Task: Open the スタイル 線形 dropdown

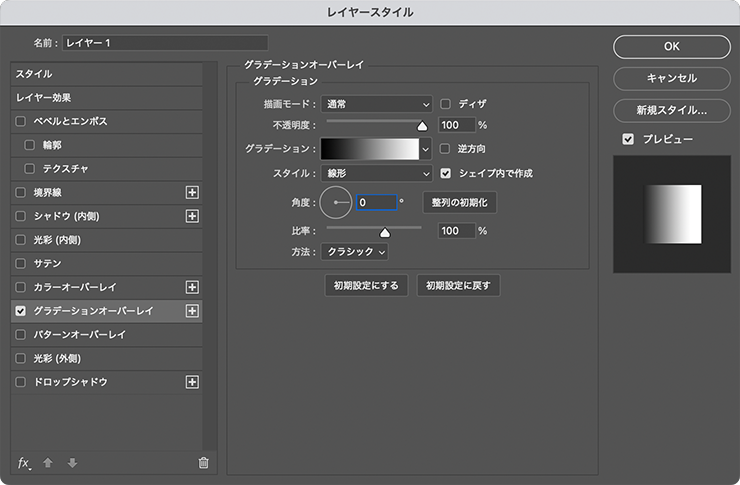Action: tap(377, 173)
